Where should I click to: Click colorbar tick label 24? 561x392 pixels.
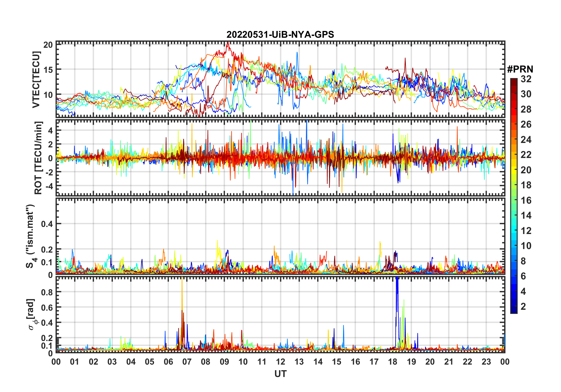(526, 139)
